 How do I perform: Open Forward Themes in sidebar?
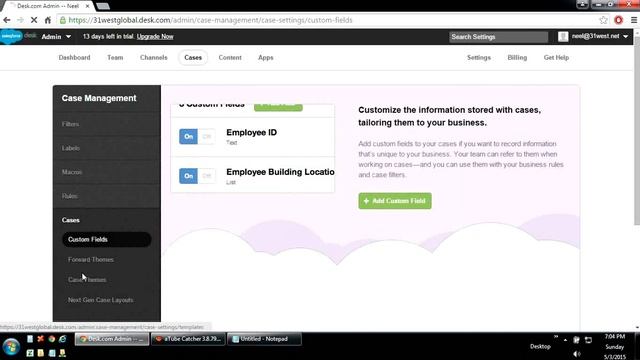91,260
